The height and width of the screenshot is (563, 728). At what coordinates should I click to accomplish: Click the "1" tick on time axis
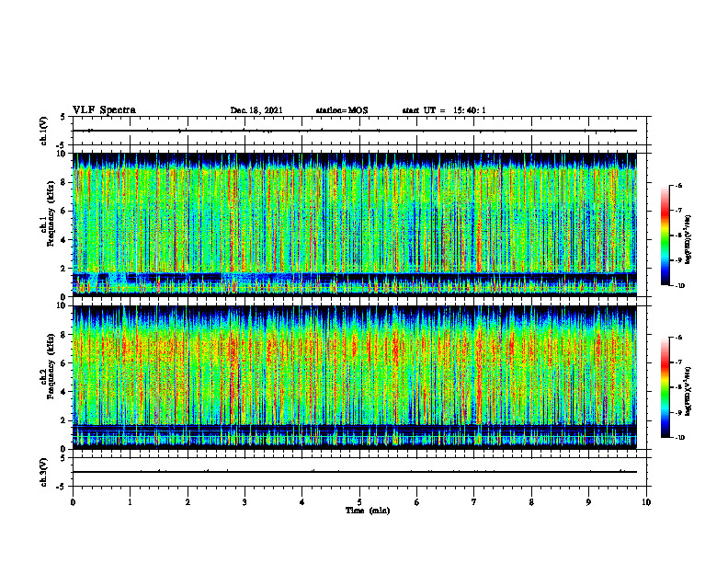click(x=130, y=502)
